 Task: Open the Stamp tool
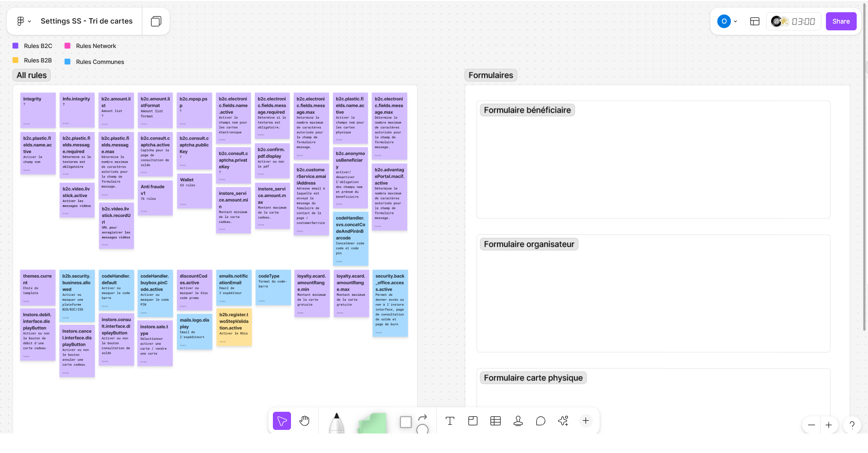(518, 421)
